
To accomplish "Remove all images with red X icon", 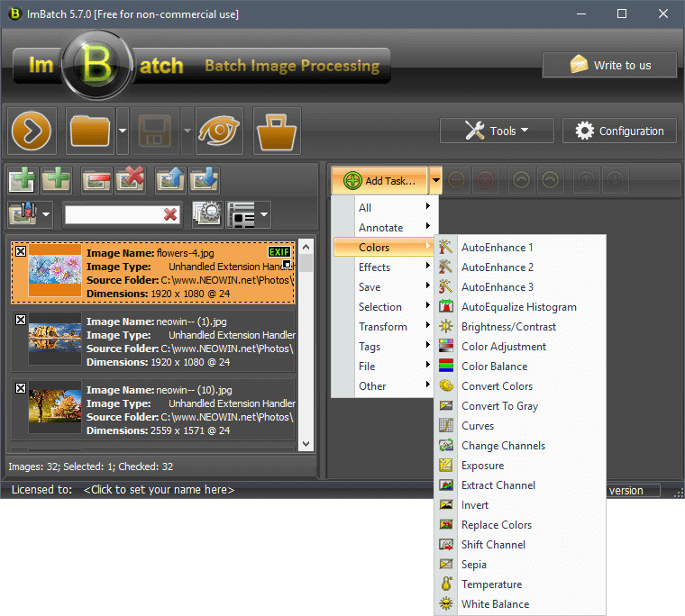I will coord(130,180).
